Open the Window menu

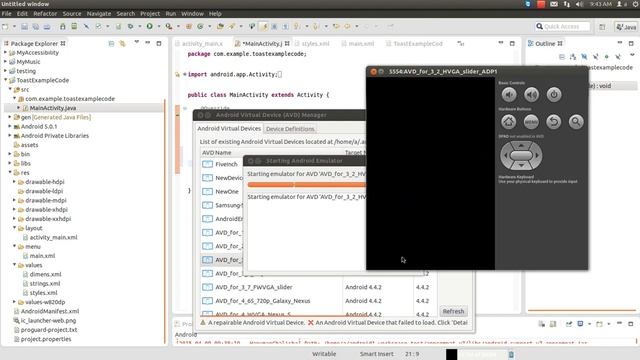pyautogui.click(x=192, y=13)
